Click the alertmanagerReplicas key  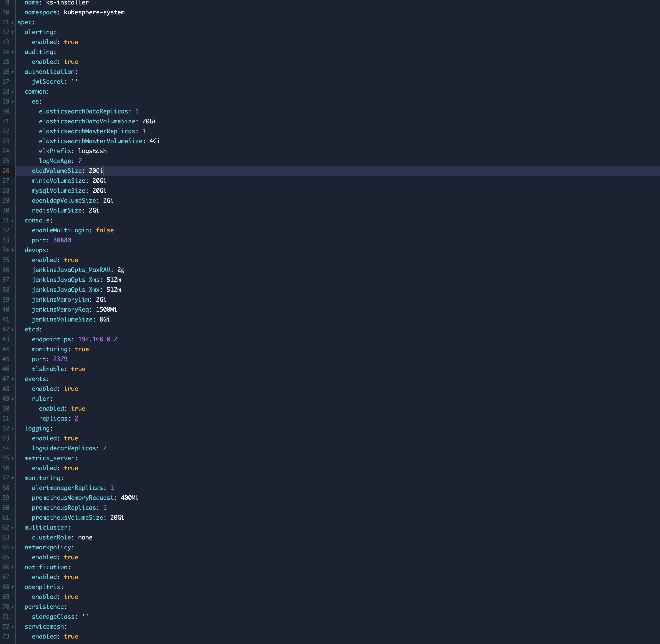click(x=67, y=488)
